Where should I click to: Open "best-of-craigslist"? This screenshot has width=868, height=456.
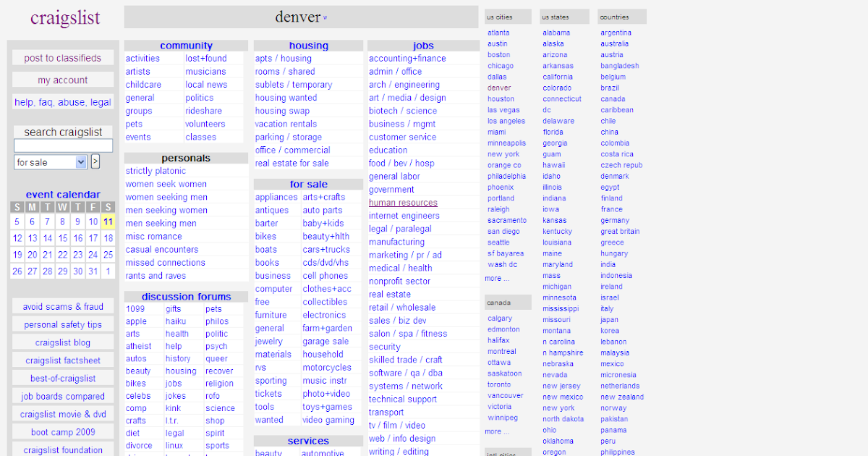(62, 378)
